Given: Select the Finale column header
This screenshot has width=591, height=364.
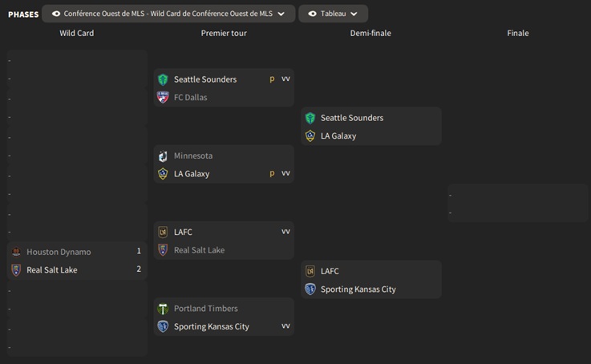Looking at the screenshot, I should pyautogui.click(x=518, y=33).
